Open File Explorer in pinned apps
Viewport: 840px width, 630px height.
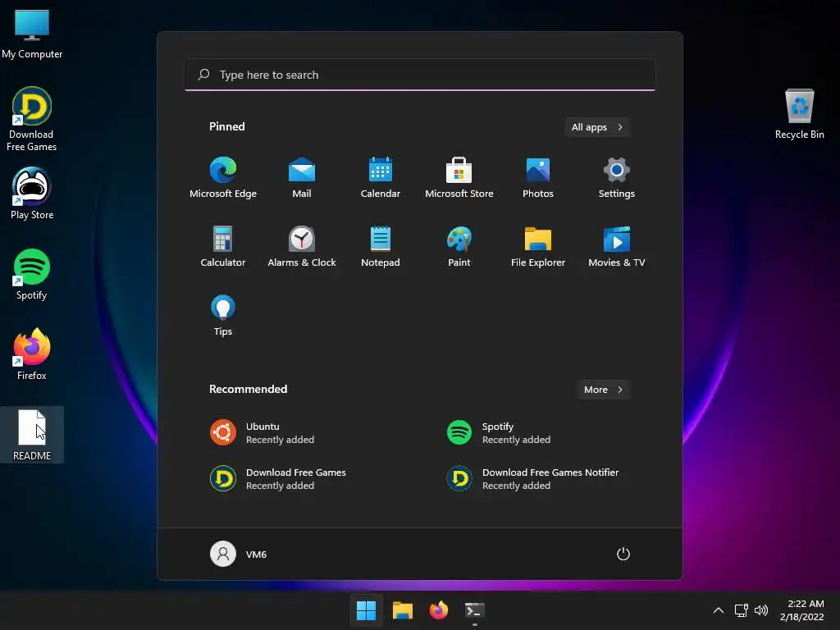pos(538,246)
